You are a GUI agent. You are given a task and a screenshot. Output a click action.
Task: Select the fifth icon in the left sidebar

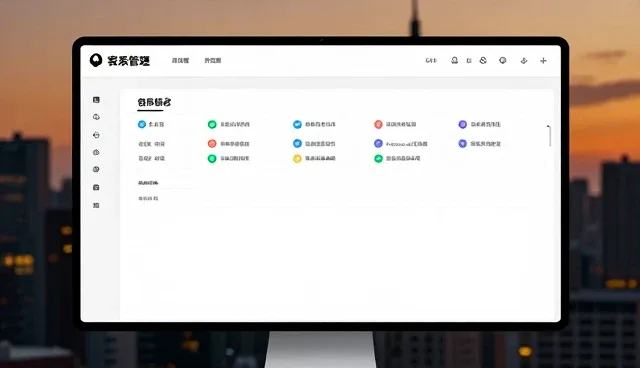[96, 169]
